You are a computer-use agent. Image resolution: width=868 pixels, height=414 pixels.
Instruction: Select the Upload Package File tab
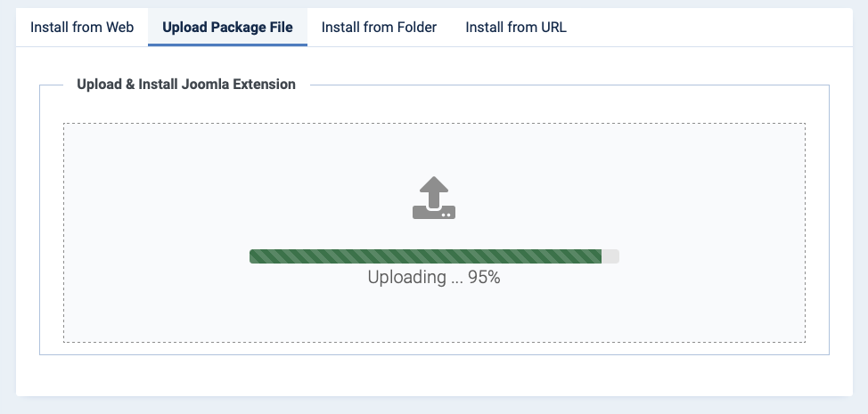pyautogui.click(x=227, y=27)
